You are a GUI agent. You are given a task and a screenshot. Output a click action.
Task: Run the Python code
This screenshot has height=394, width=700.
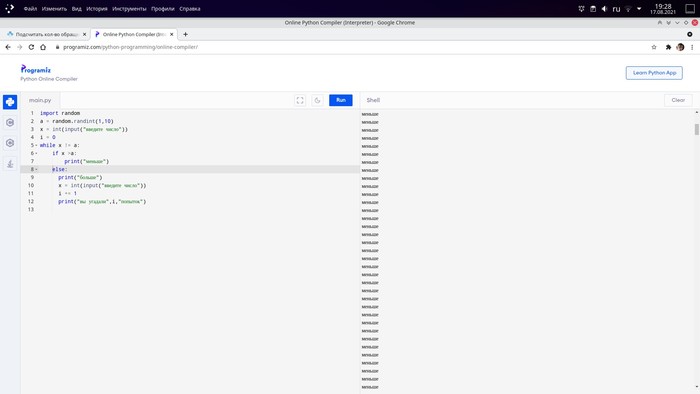point(341,100)
